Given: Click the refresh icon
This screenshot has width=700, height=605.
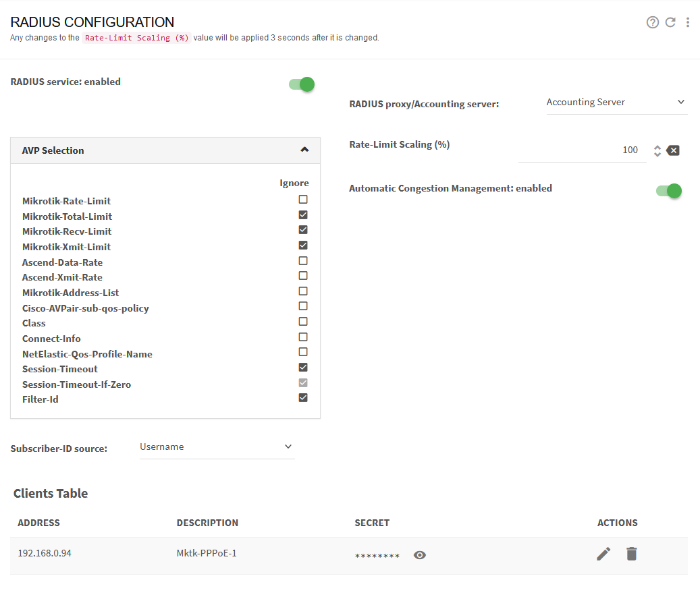Looking at the screenshot, I should pos(670,22).
